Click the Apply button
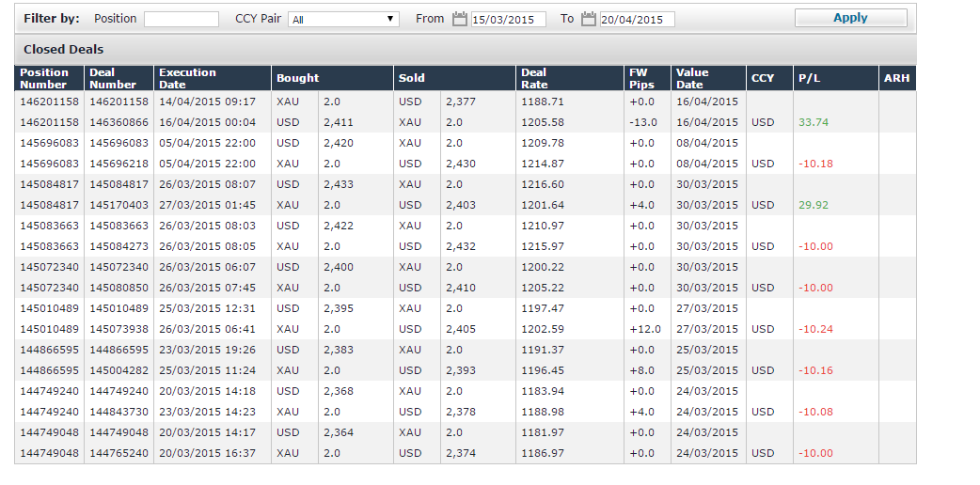 pos(850,18)
